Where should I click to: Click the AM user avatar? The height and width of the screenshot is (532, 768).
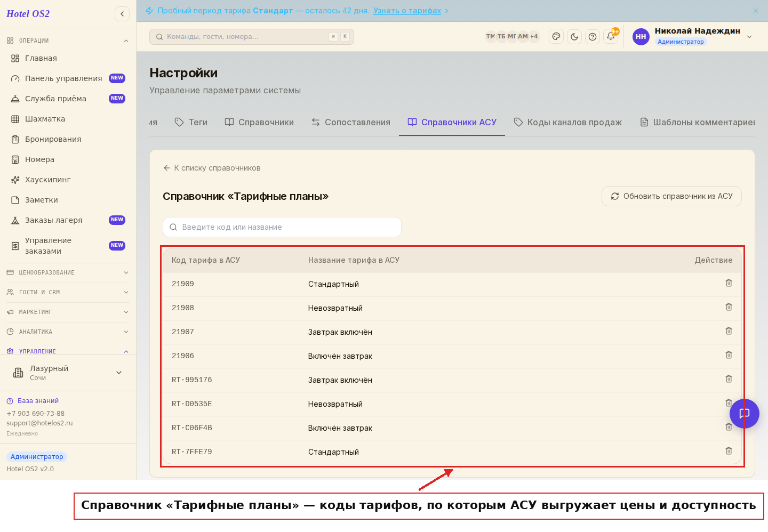[x=523, y=36]
